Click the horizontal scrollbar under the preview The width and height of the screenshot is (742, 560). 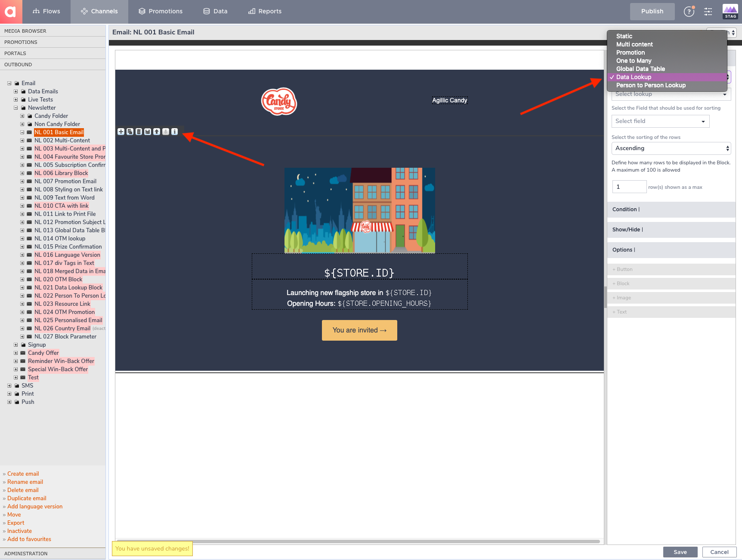coord(358,542)
